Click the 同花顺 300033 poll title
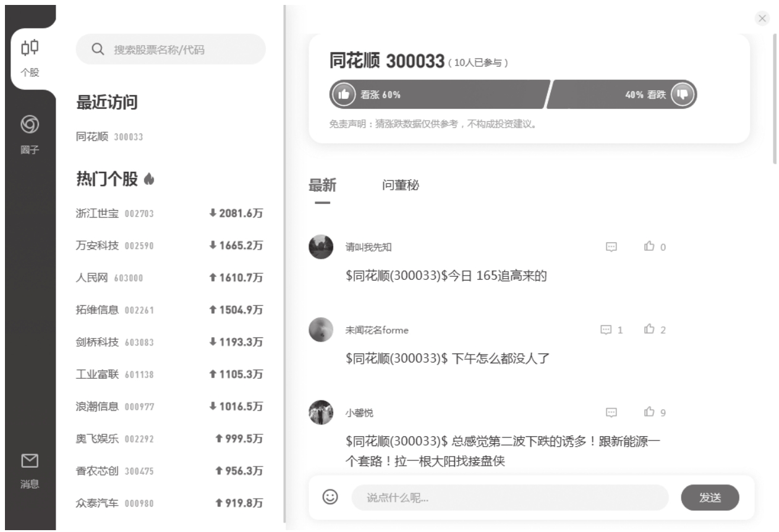The height and width of the screenshot is (532, 779). point(388,61)
